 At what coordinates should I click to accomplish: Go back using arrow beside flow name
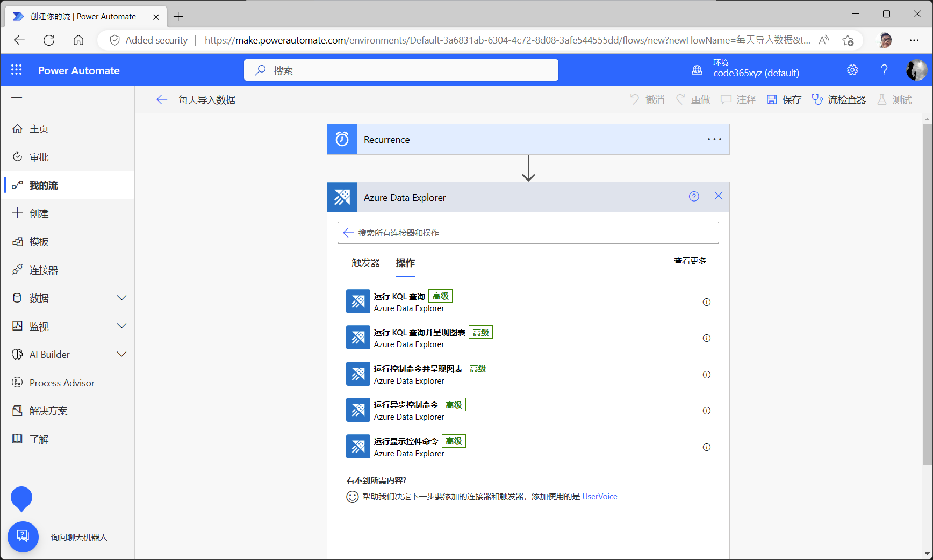tap(162, 99)
